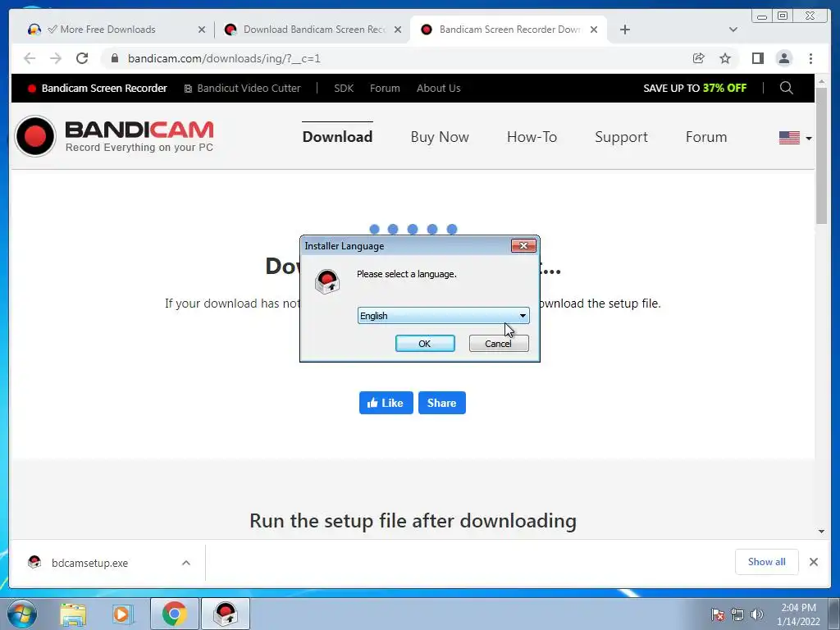Open a new tab with the plus button
Image resolution: width=840 pixels, height=630 pixels.
point(624,30)
